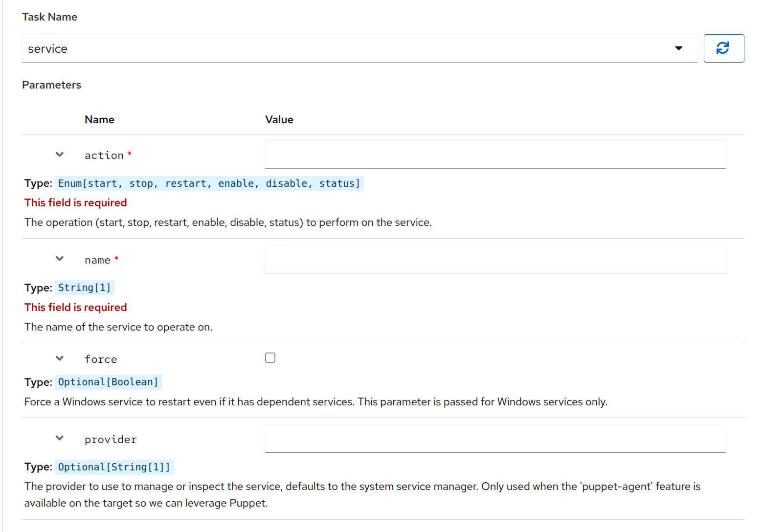Viewport: 763px width, 532px height.
Task: Click inside the provider value field
Action: pyautogui.click(x=494, y=438)
